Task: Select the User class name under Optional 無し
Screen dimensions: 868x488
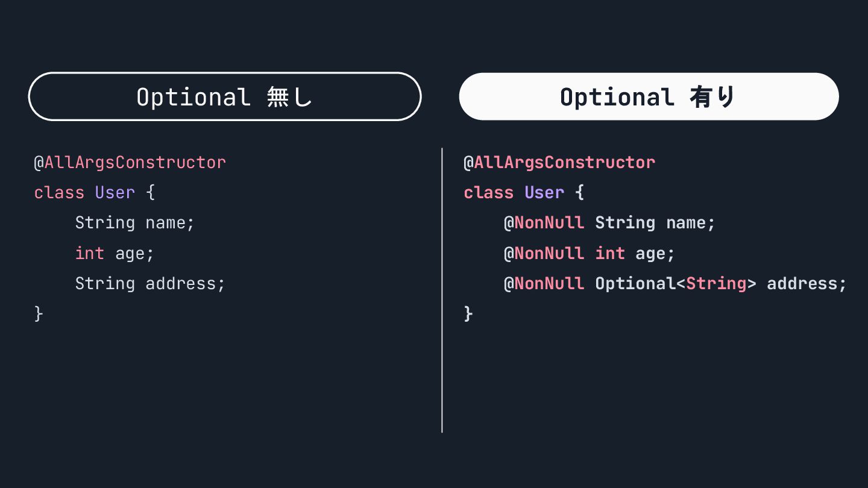Action: [x=115, y=193]
